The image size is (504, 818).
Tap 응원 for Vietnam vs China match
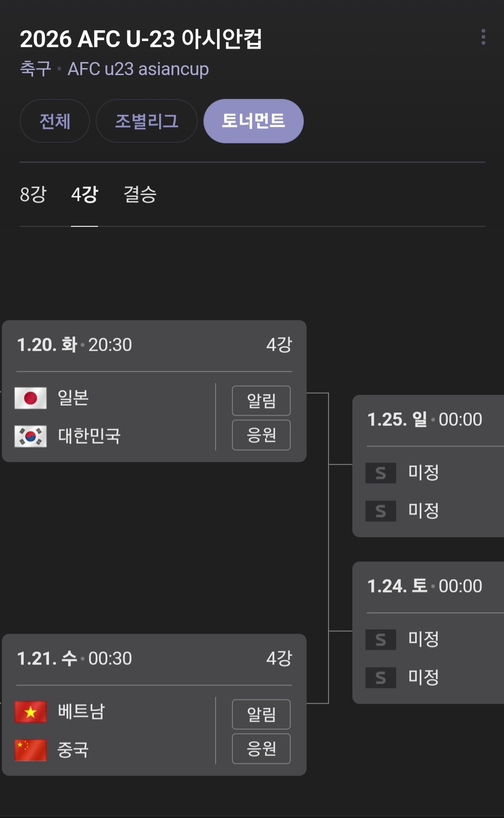pos(261,749)
